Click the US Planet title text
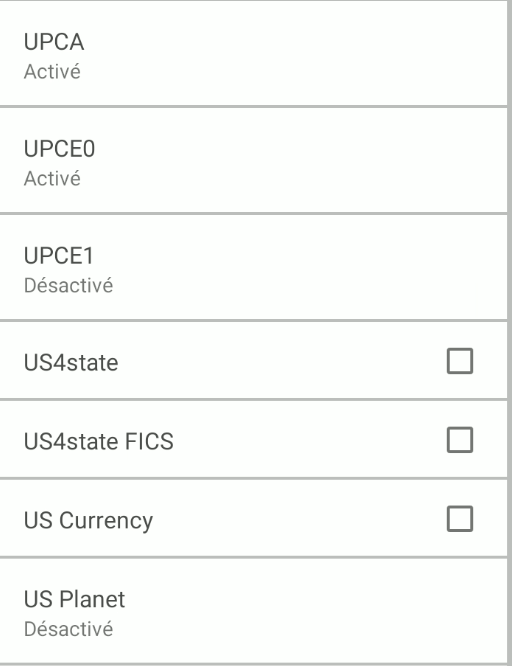The width and height of the screenshot is (512, 666). coord(74,599)
